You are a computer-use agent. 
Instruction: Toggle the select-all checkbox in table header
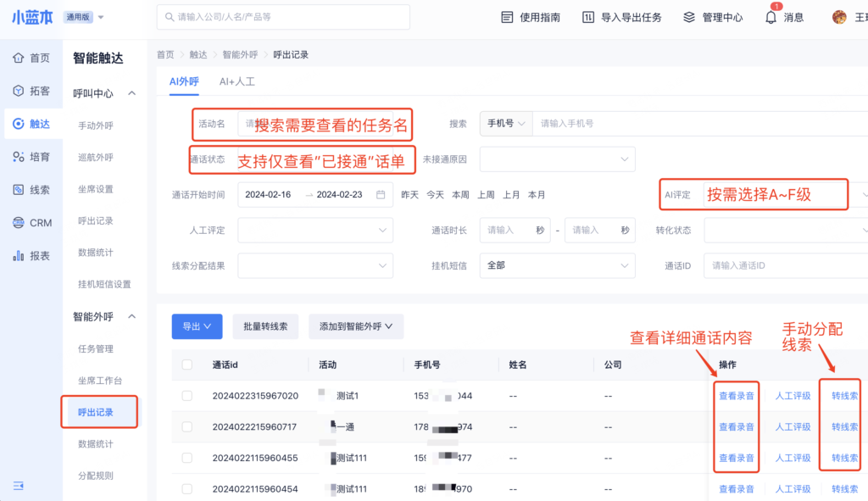pos(187,365)
